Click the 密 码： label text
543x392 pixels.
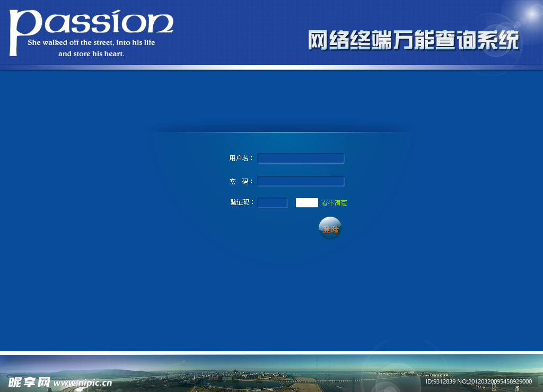coord(241,181)
